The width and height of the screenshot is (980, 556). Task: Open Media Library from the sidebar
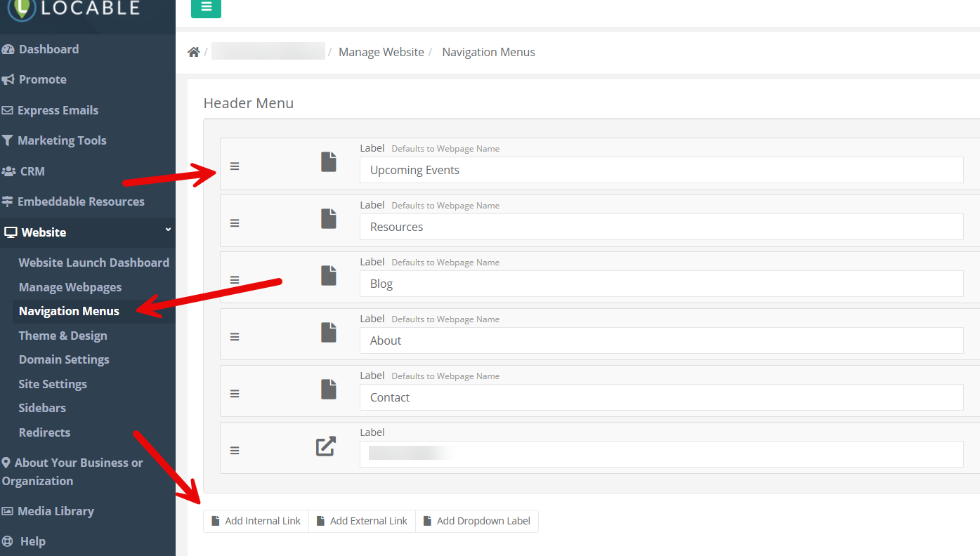click(55, 511)
